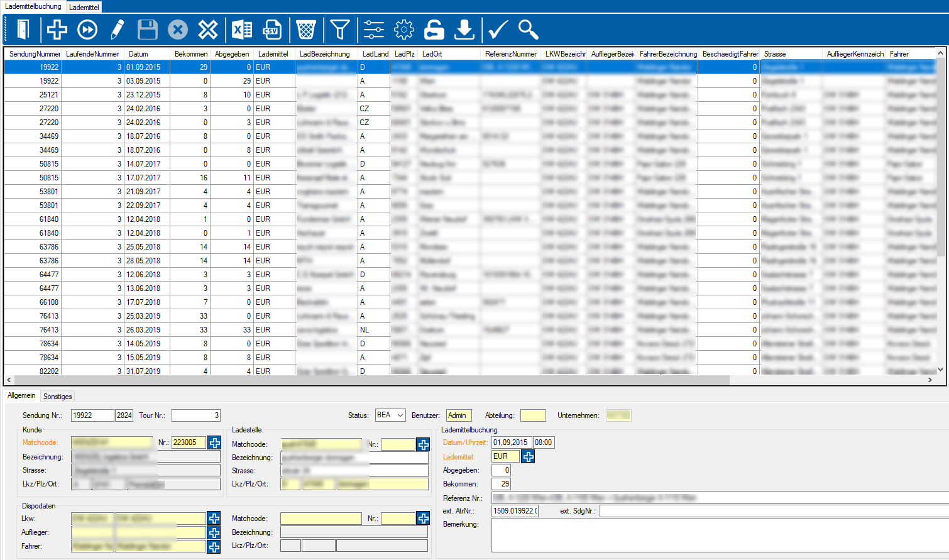The width and height of the screenshot is (949, 560).
Task: Sort by Datum column header
Action: 147,54
